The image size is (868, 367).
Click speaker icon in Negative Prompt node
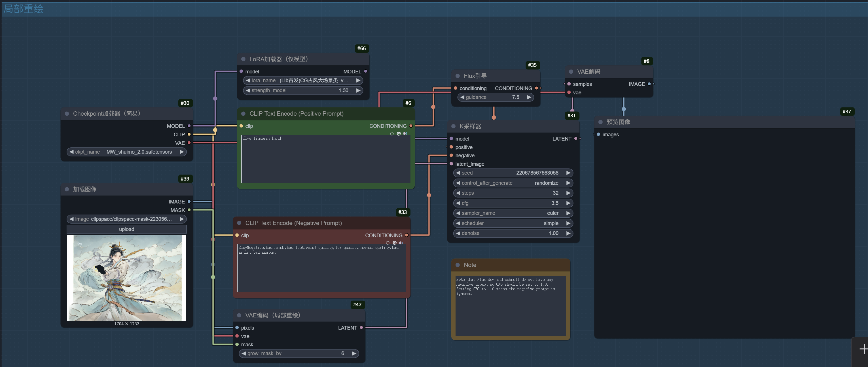[401, 243]
